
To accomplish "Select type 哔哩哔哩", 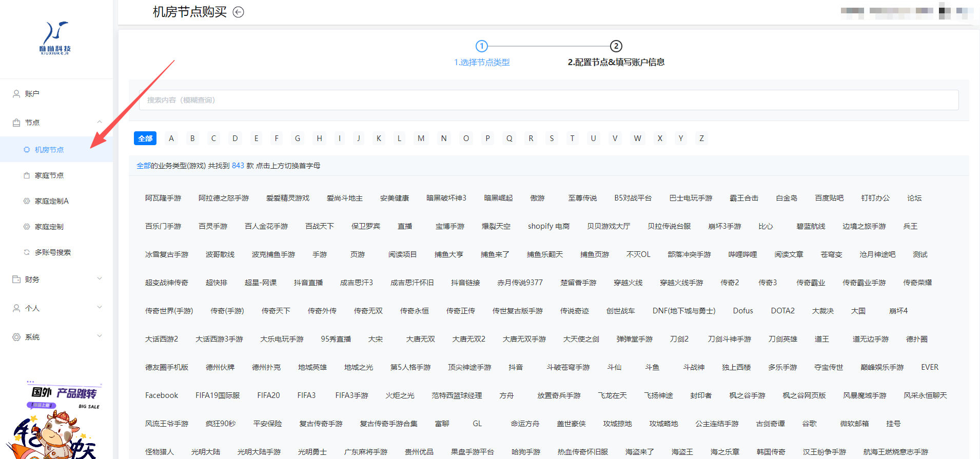I will (x=742, y=254).
